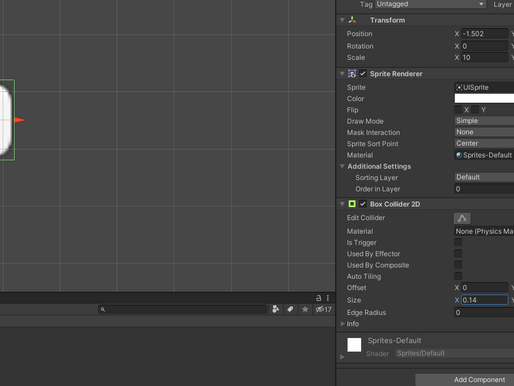Click the UISprite object picker icon
This screenshot has width=514, height=386.
coord(459,87)
